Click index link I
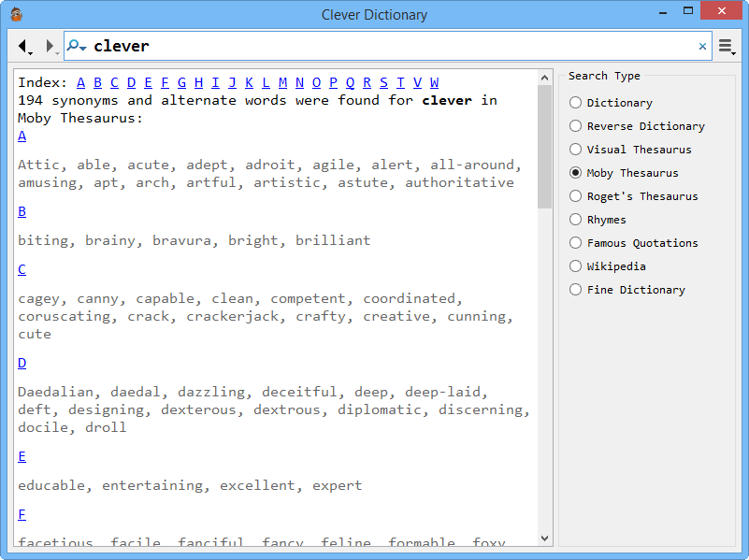This screenshot has height=560, width=749. 215,82
